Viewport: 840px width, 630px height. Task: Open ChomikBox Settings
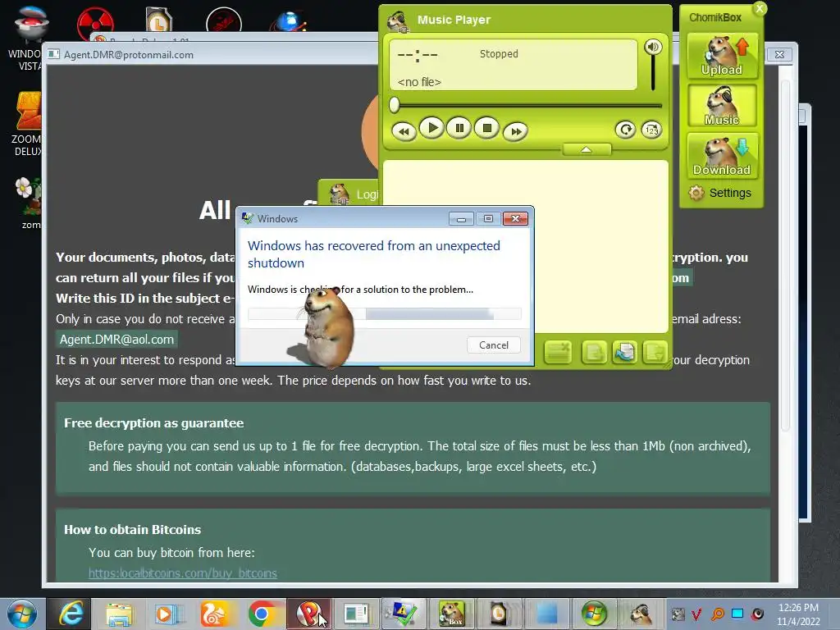coord(720,193)
